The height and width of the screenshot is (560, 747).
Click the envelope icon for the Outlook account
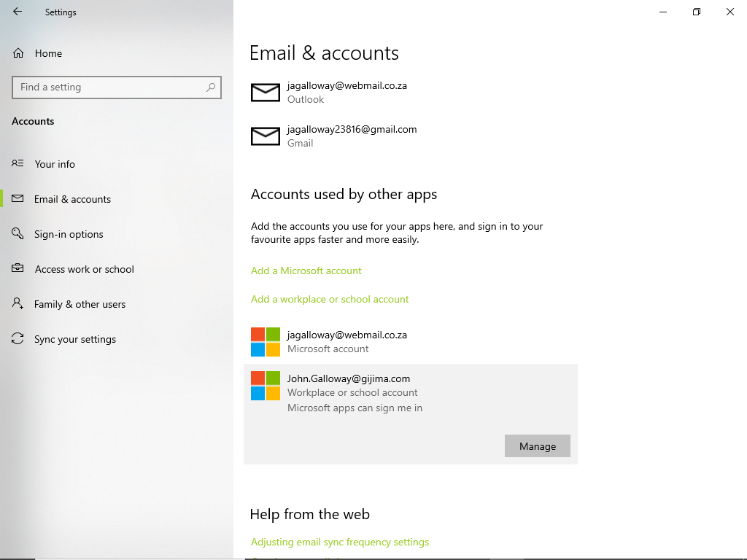pyautogui.click(x=265, y=92)
